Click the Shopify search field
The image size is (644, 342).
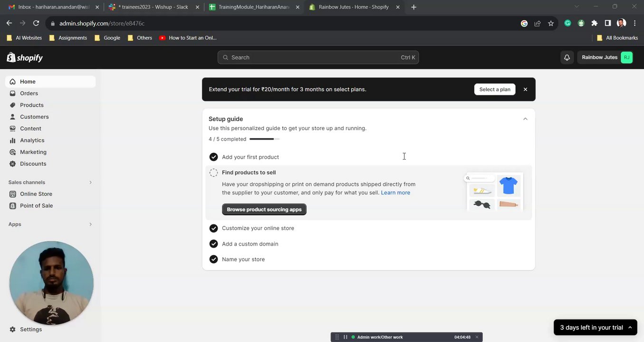pyautogui.click(x=318, y=57)
